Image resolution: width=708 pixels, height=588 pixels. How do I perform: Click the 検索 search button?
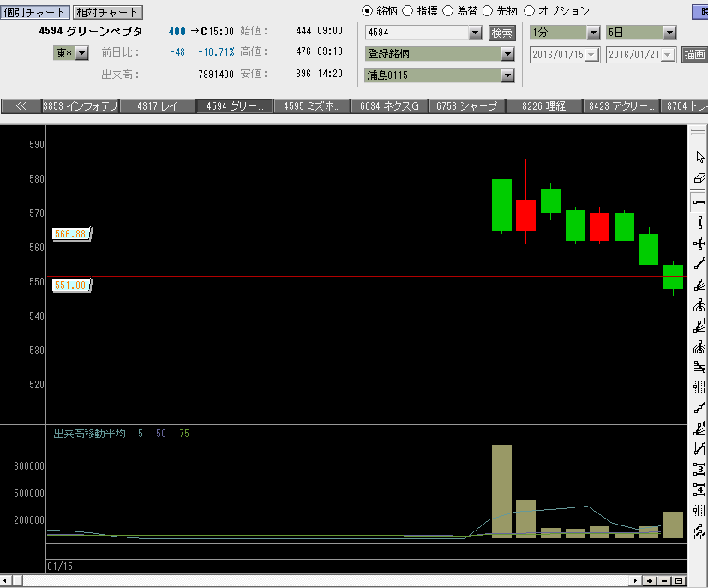click(502, 33)
